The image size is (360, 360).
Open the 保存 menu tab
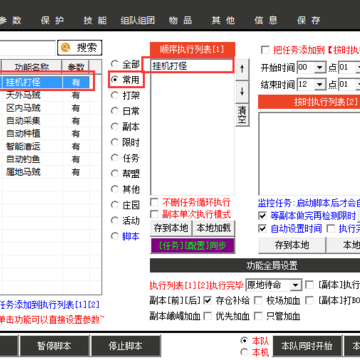[x=309, y=20]
